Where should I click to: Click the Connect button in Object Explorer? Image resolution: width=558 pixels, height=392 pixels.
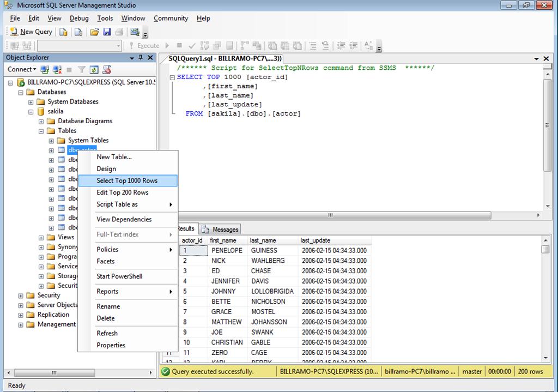pos(19,69)
